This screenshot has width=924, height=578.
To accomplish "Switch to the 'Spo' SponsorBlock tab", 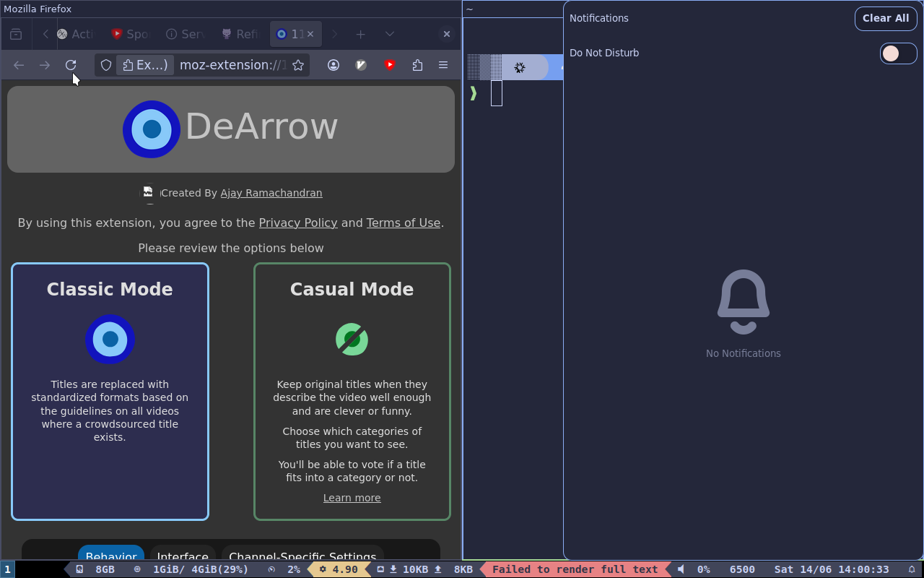I will [130, 34].
